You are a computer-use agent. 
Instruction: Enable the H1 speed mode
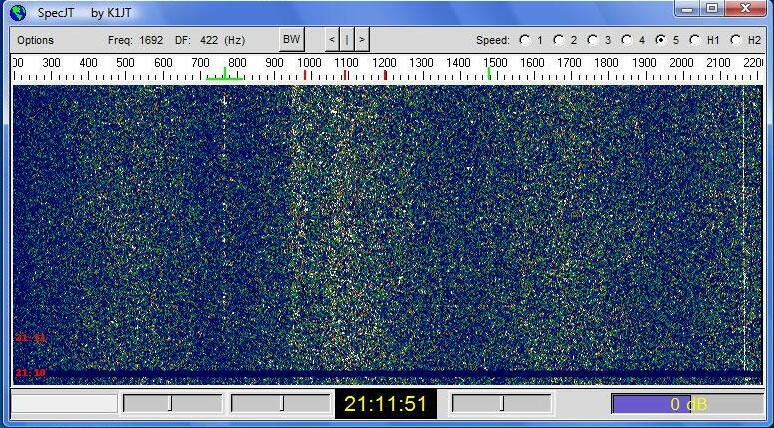coord(694,40)
